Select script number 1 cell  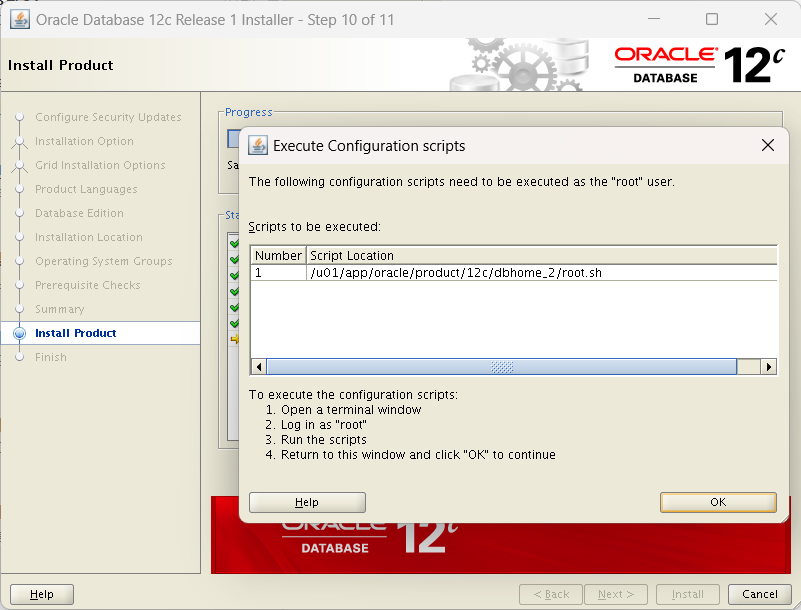[x=278, y=273]
